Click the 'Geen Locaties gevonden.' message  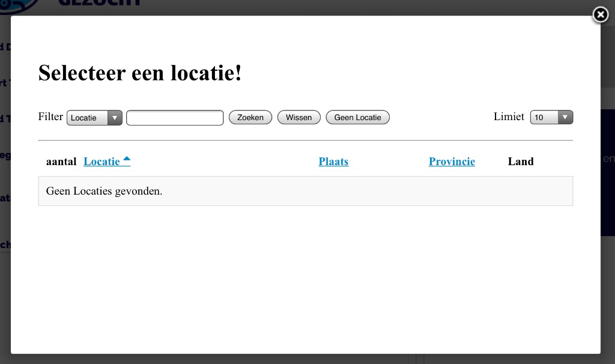(x=104, y=191)
